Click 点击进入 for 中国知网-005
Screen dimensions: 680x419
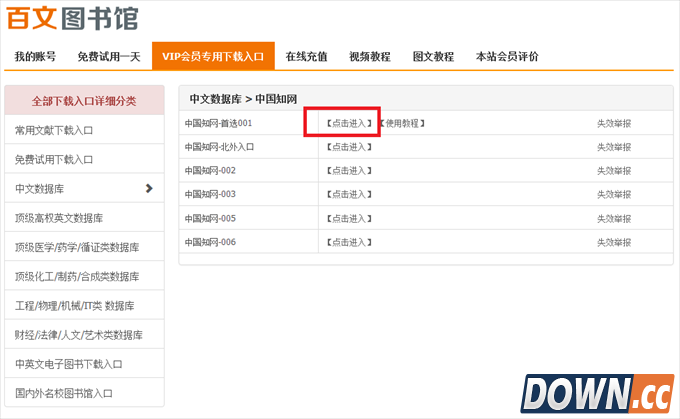pos(349,218)
